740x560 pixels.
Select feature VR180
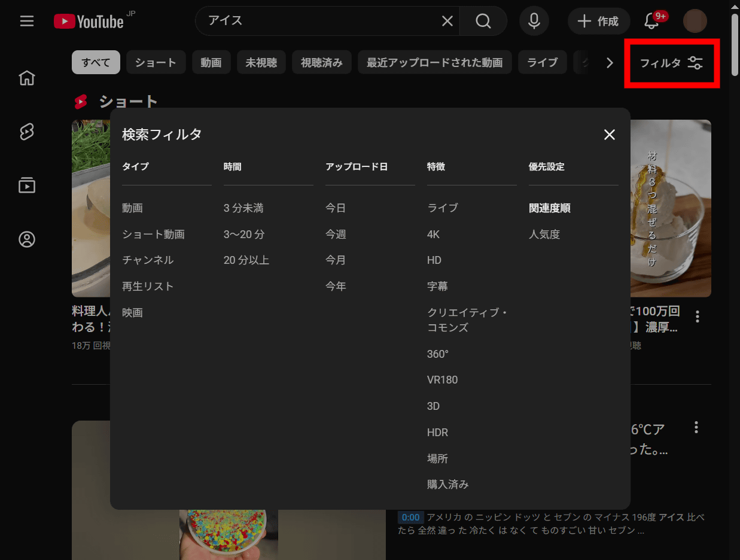click(443, 380)
